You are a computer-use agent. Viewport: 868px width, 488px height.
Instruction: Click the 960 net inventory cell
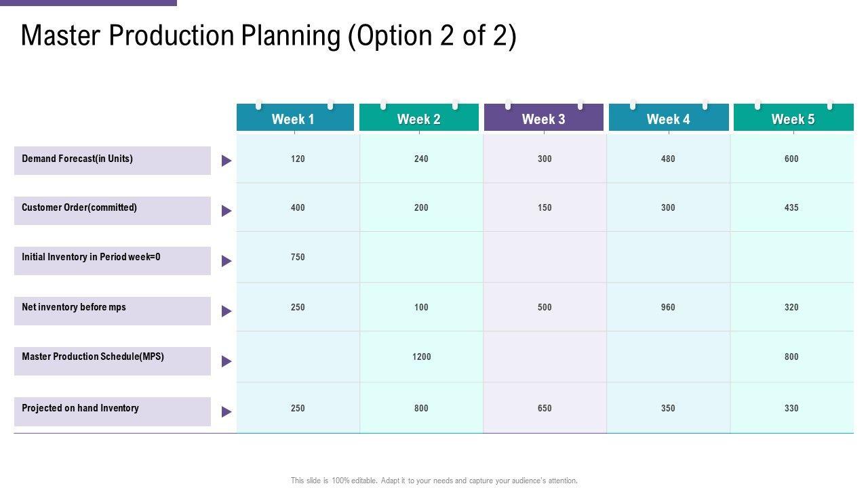(x=668, y=307)
